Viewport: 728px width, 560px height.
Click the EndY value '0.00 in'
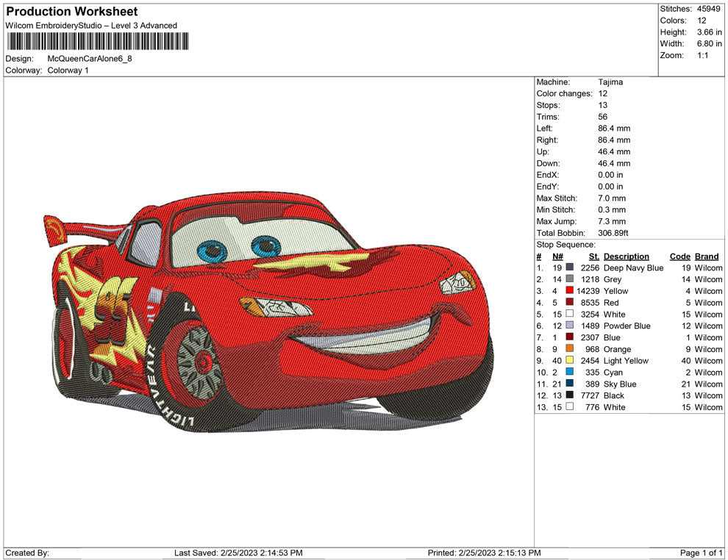click(x=610, y=187)
